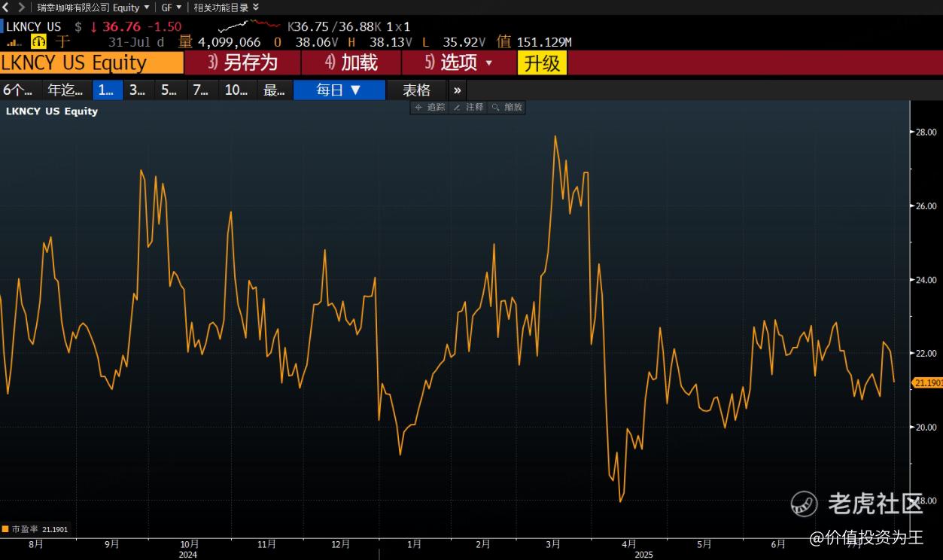The height and width of the screenshot is (560, 943).
Task: Expand more toolbar options with »
Action: [x=458, y=90]
